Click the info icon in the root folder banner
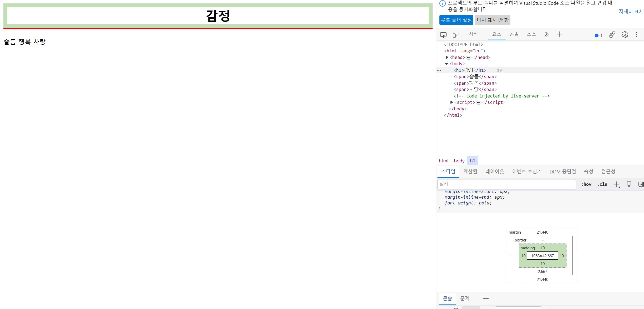This screenshot has height=309, width=644. [443, 3]
